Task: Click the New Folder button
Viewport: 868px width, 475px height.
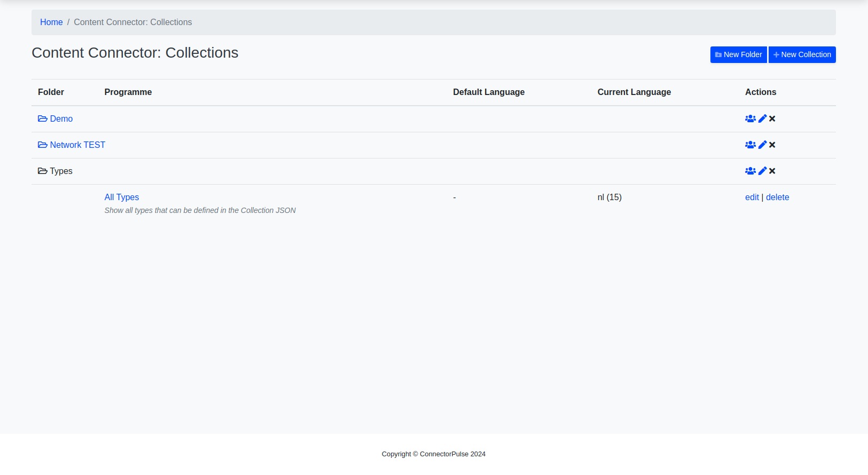Action: coord(738,54)
